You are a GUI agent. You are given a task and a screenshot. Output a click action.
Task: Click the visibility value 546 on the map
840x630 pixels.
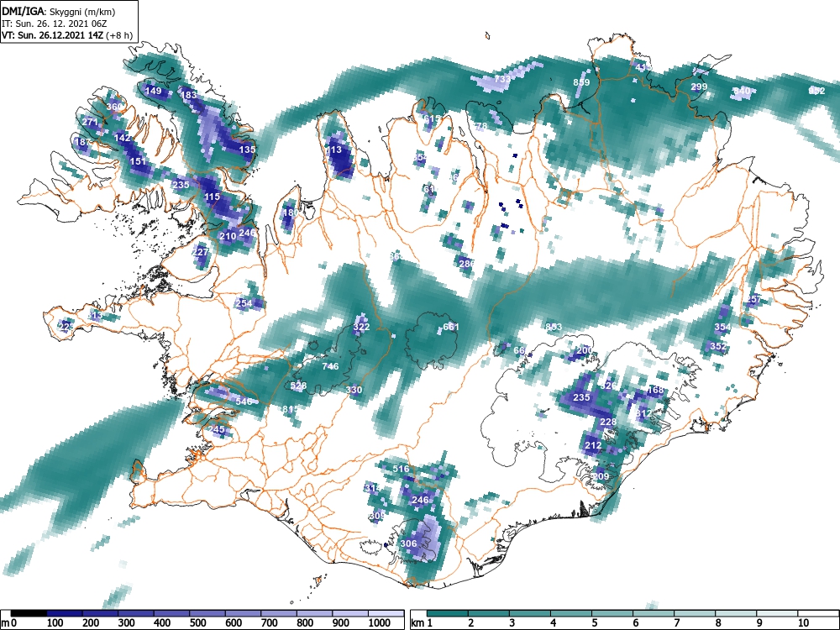[x=244, y=402]
